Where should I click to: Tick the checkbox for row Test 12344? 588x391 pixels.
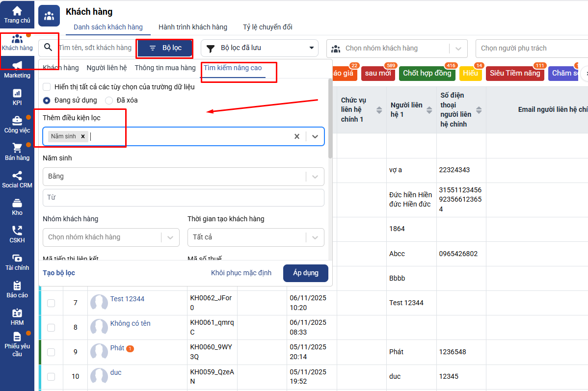coord(51,303)
